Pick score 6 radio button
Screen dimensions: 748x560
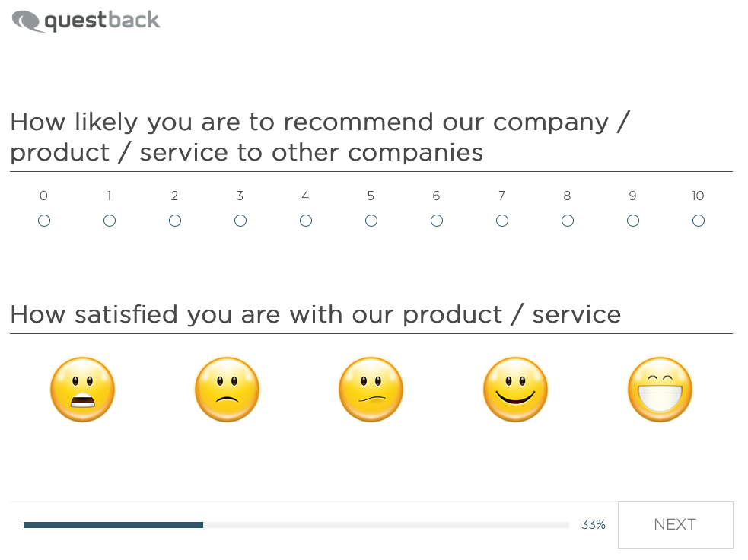(x=437, y=221)
